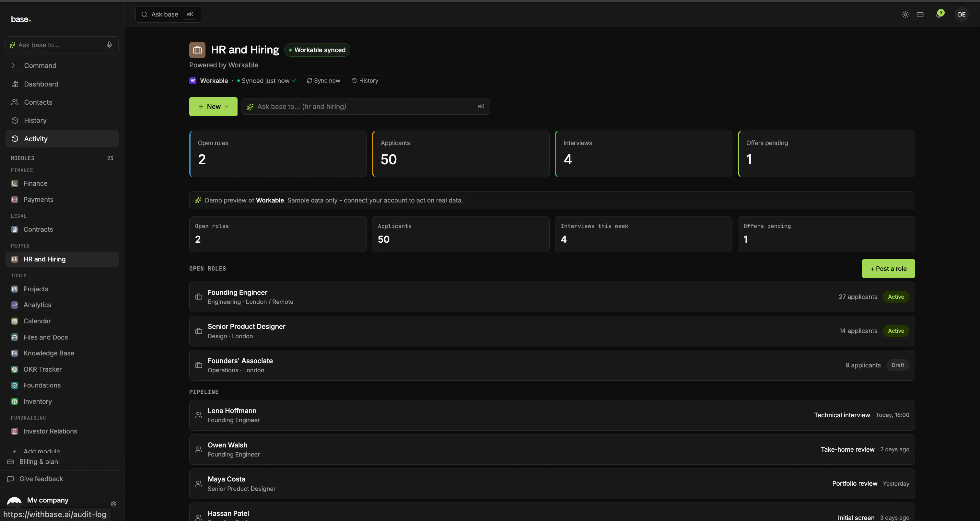
Task: Toggle the light/dark theme sun icon
Action: (905, 15)
